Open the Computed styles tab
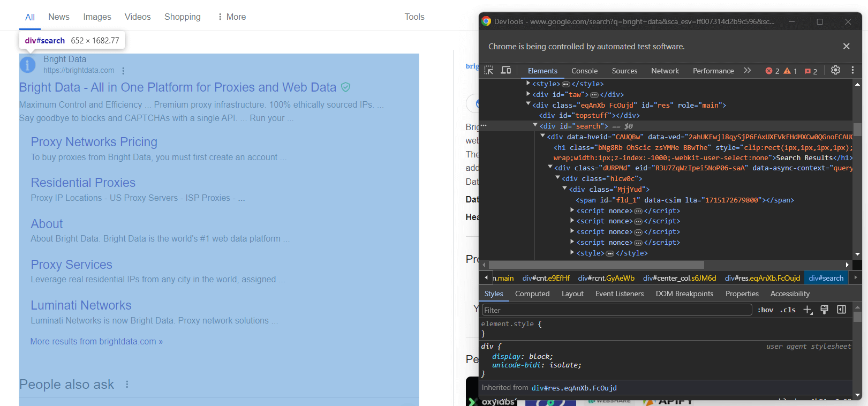The width and height of the screenshot is (868, 406). [x=532, y=294]
